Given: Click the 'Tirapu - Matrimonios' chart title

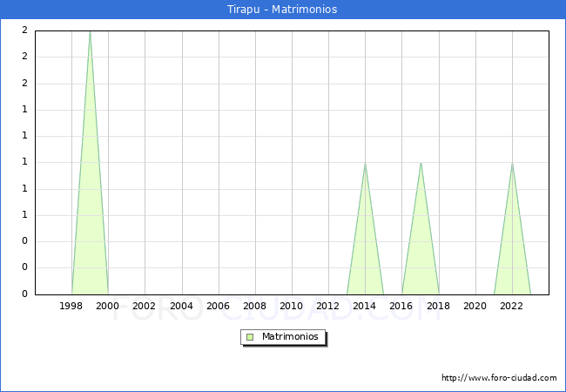Looking at the screenshot, I should tap(282, 9).
